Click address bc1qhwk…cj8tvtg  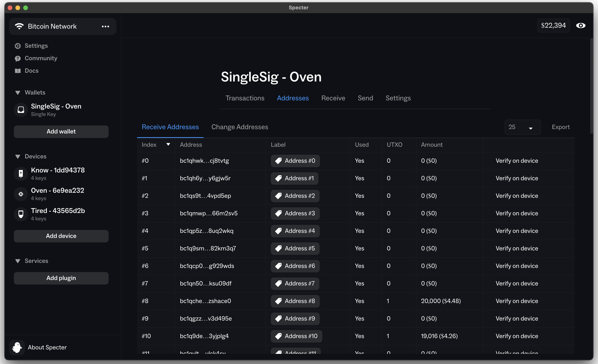pyautogui.click(x=204, y=161)
